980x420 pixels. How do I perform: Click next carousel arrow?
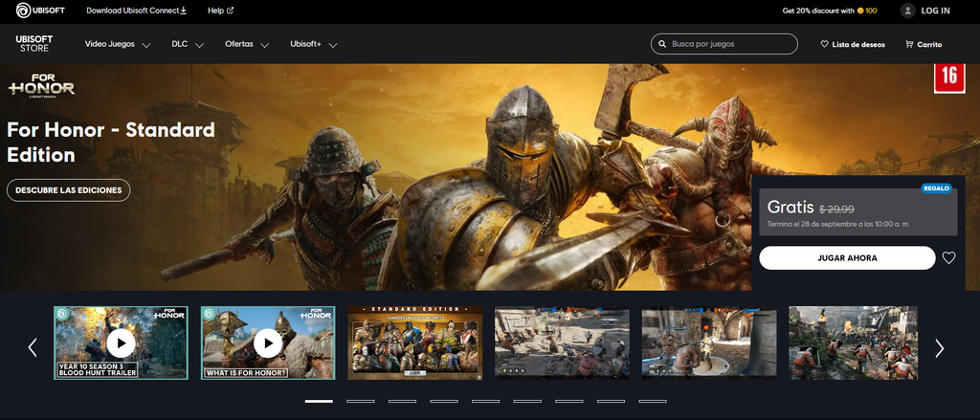click(x=939, y=347)
